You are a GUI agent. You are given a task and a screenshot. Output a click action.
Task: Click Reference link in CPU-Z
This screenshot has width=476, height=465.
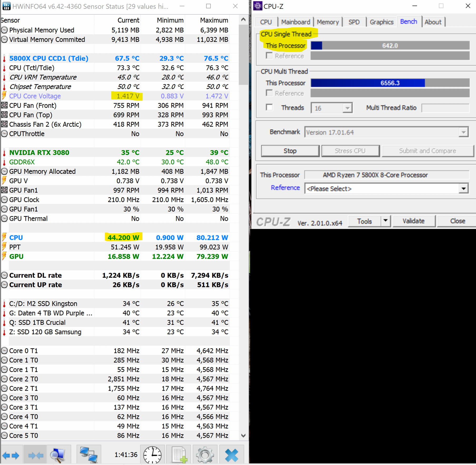285,188
